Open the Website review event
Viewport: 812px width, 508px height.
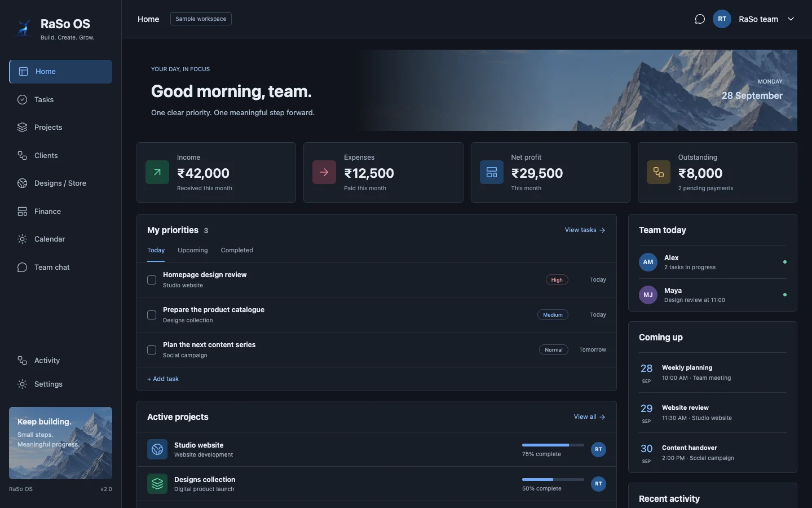pos(713,413)
